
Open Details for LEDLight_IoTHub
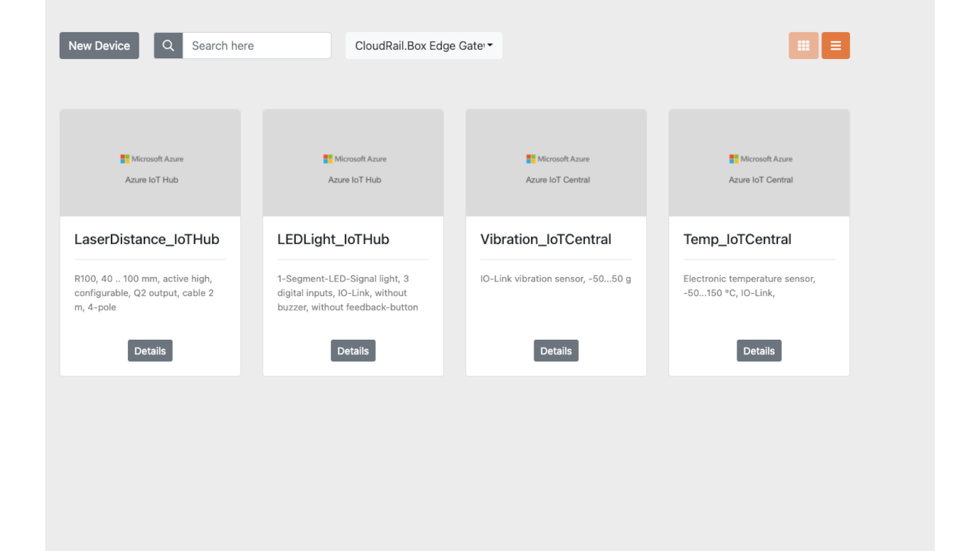coord(353,350)
